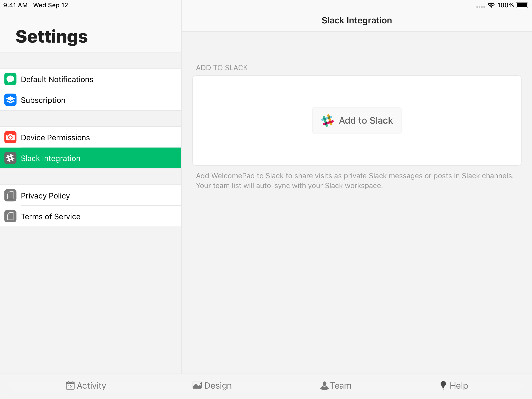Open the Privacy Policy row

pos(91,196)
